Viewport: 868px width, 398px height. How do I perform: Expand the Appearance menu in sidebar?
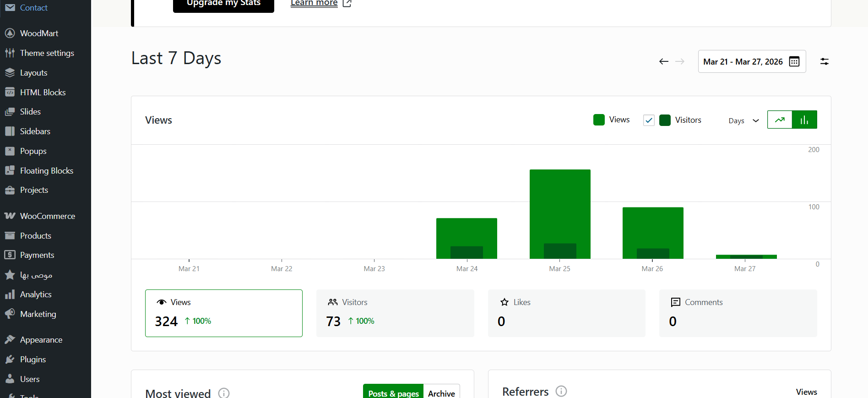pyautogui.click(x=41, y=340)
